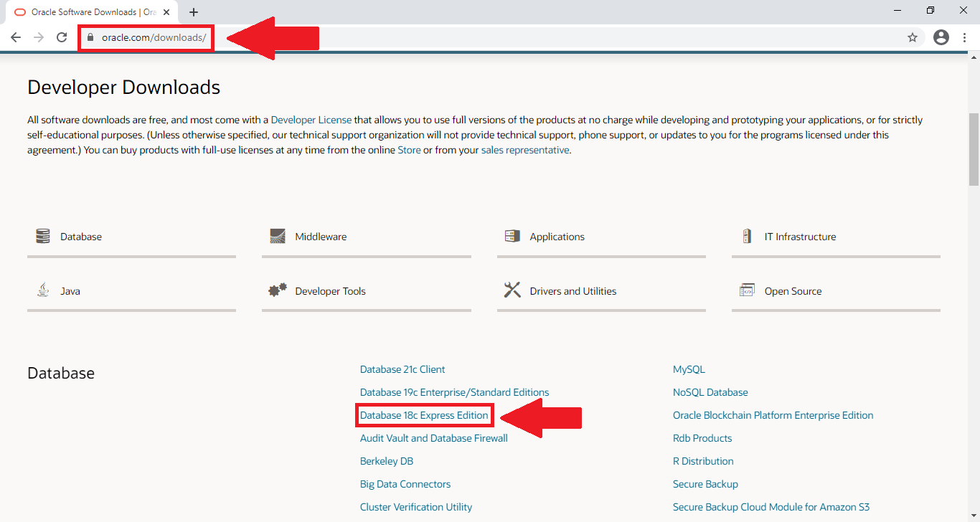This screenshot has width=980, height=522.
Task: Open the sales representative link
Action: (x=525, y=150)
